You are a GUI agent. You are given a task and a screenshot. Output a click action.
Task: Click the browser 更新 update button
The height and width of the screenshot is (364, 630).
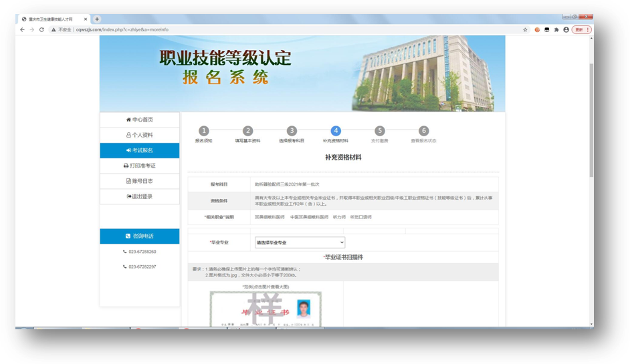click(581, 30)
